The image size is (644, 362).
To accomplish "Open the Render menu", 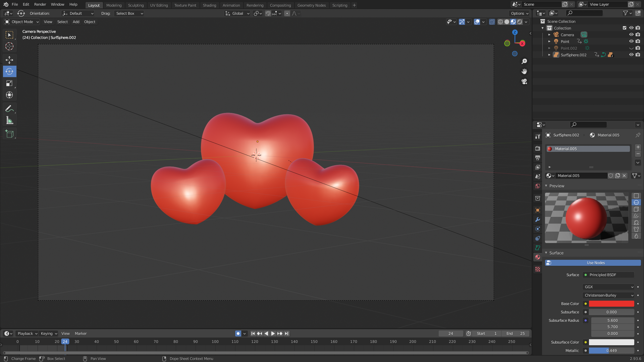I will 40,4.
